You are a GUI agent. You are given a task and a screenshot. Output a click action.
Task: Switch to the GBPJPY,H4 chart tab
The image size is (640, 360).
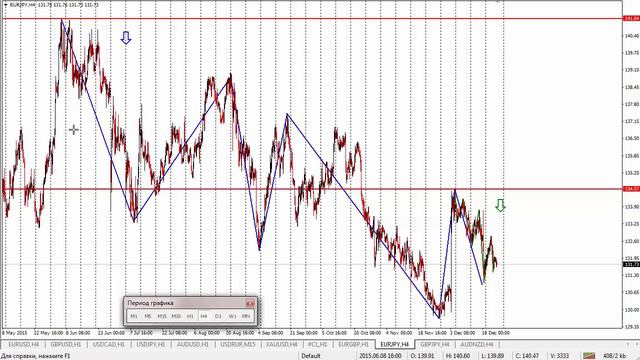point(435,344)
